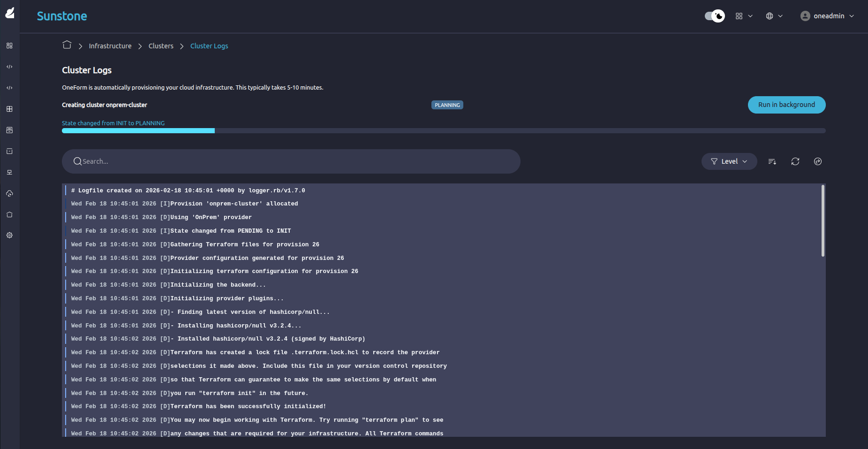868x449 pixels.
Task: Click the circular arrow icon beside refresh
Action: coord(818,161)
